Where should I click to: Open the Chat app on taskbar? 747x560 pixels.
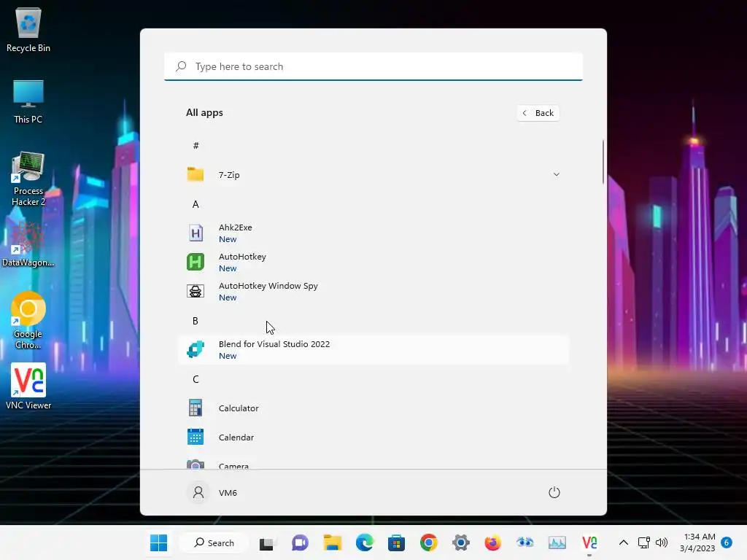pyautogui.click(x=300, y=542)
